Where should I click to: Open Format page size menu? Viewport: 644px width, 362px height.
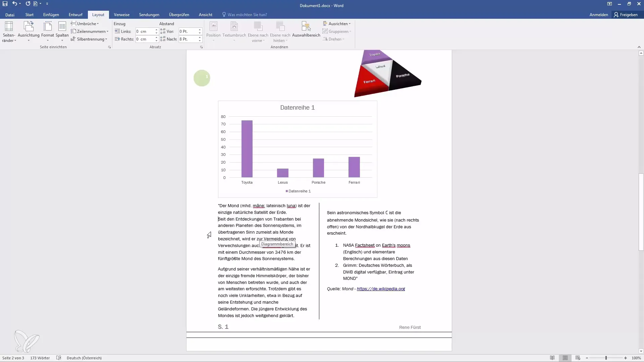pos(48,32)
